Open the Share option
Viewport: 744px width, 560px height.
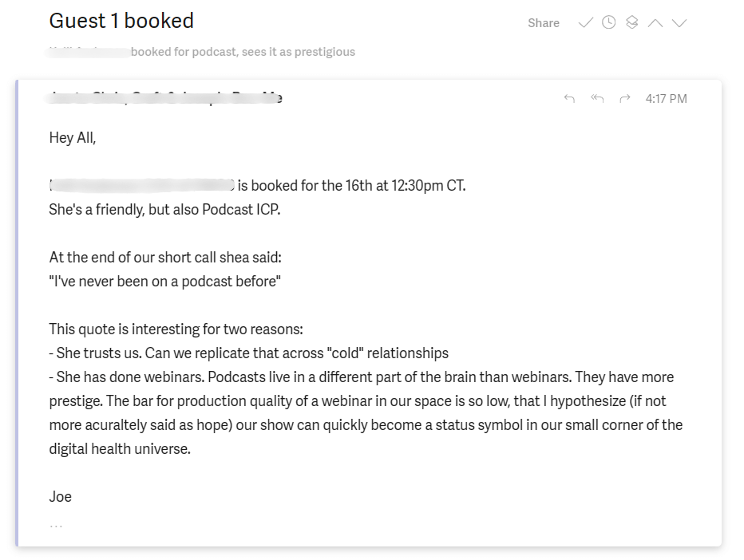tap(543, 23)
